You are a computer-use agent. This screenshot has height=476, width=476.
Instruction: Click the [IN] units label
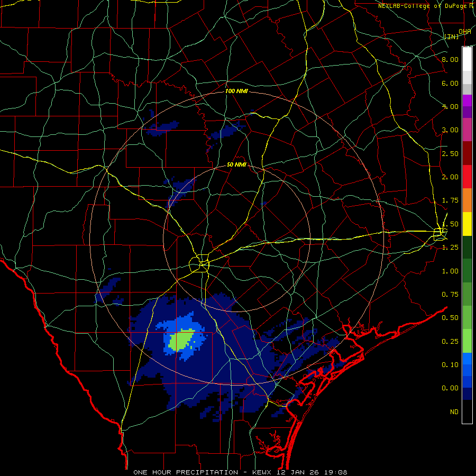pyautogui.click(x=452, y=36)
